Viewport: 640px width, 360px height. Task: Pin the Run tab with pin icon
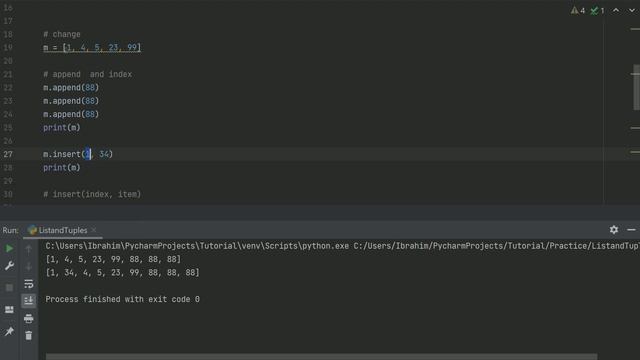point(9,331)
